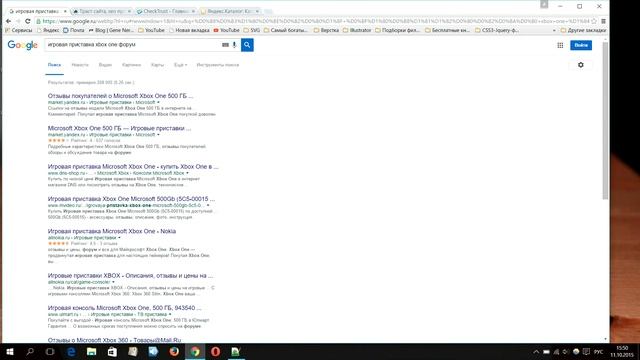Open dropdown arrow next to 'Отзывы покупателей' result URL

[158, 102]
